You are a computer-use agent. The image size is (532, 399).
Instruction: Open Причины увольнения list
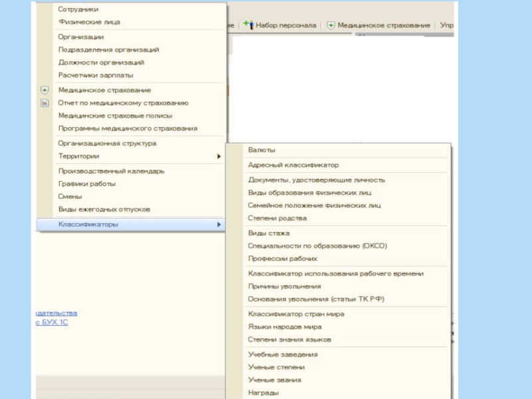284,287
